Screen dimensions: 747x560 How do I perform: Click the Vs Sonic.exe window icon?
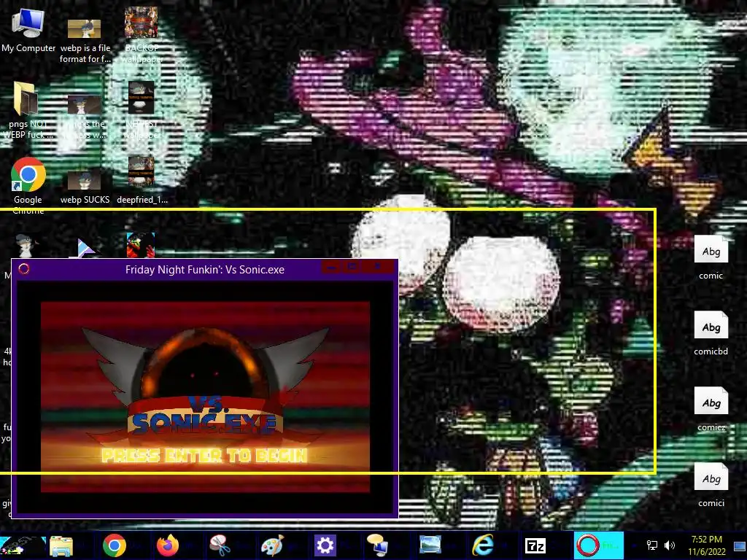coord(24,269)
